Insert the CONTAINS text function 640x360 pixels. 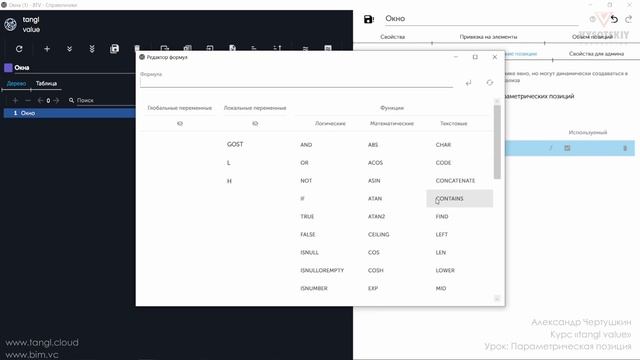coord(449,199)
